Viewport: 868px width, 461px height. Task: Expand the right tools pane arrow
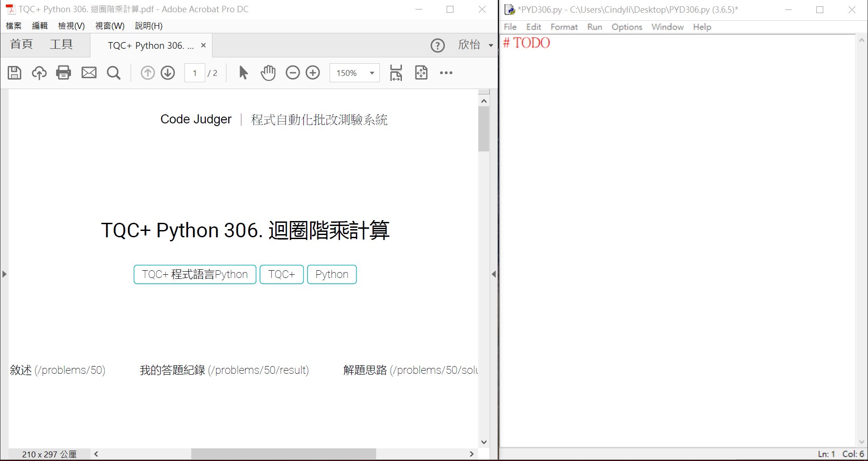point(494,274)
